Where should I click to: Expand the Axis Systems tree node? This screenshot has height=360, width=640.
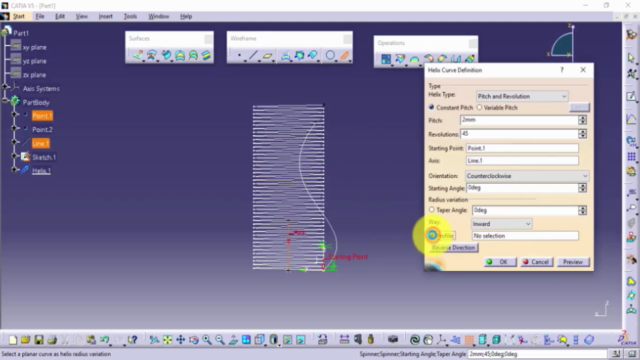(x=5, y=87)
